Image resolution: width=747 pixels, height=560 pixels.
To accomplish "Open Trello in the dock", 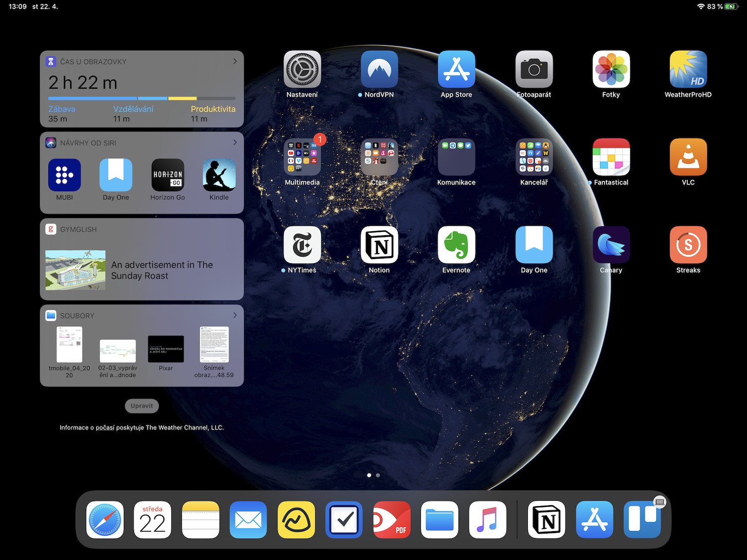I will click(642, 520).
